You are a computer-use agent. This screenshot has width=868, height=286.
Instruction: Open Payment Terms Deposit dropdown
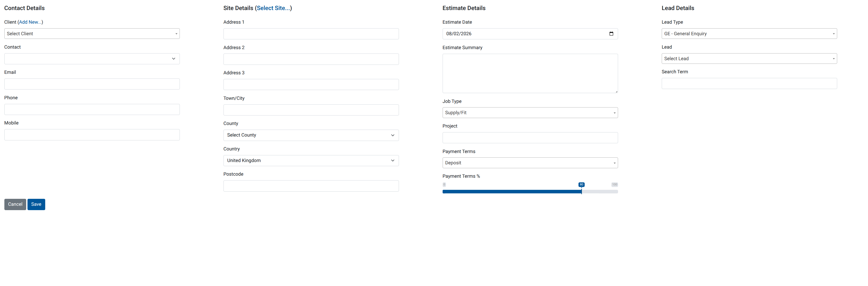coord(530,163)
